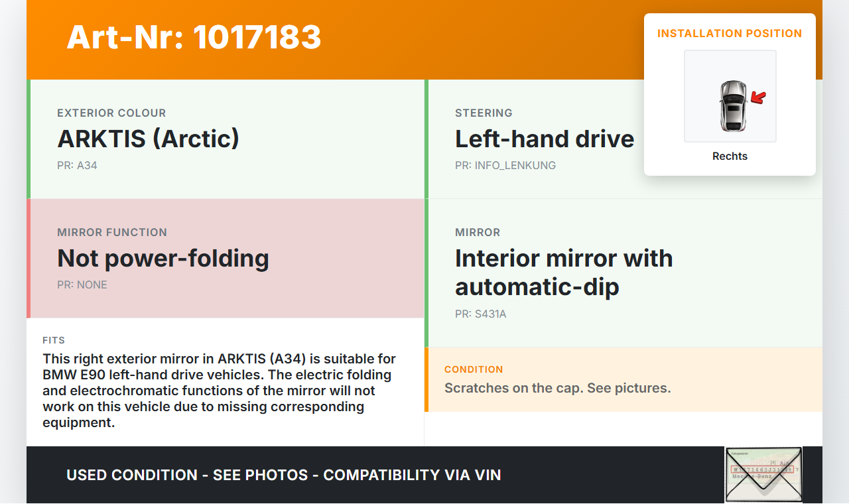
Task: Click the PR: NONE code
Action: (x=82, y=284)
